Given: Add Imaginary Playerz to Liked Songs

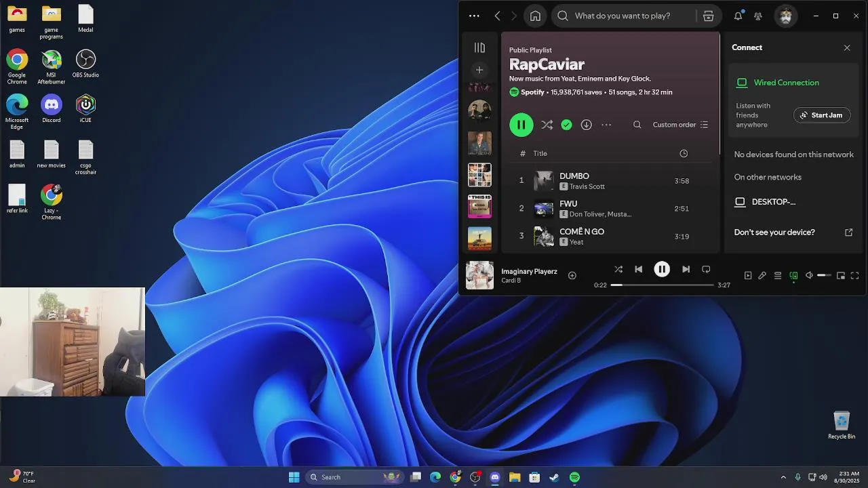Looking at the screenshot, I should 572,275.
